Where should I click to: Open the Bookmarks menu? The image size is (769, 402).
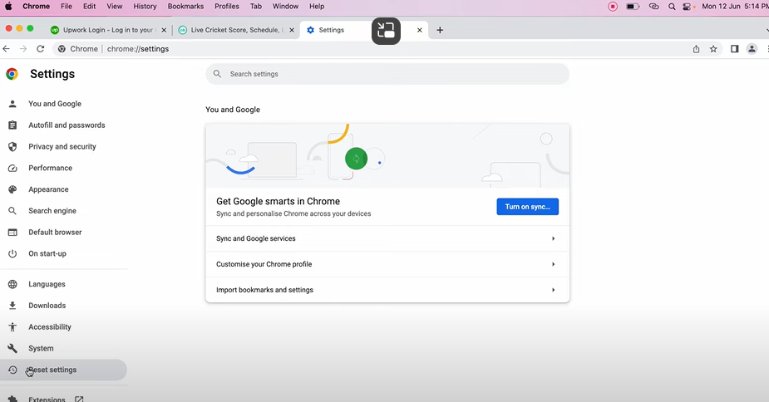[x=185, y=6]
